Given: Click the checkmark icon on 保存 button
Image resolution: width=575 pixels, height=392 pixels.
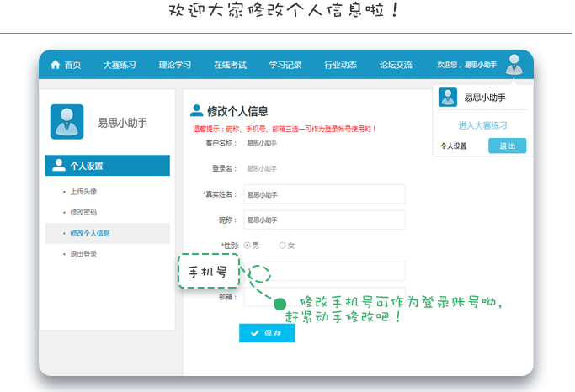Looking at the screenshot, I should click(x=255, y=333).
